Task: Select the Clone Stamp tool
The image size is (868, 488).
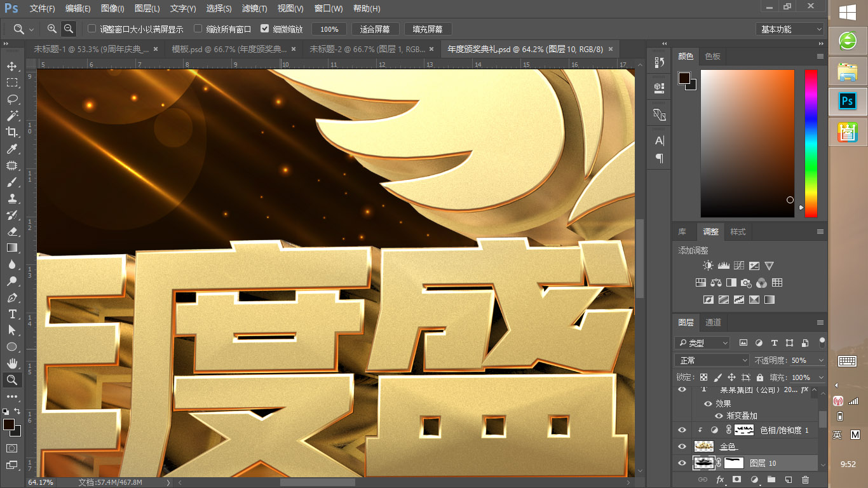Action: tap(12, 198)
